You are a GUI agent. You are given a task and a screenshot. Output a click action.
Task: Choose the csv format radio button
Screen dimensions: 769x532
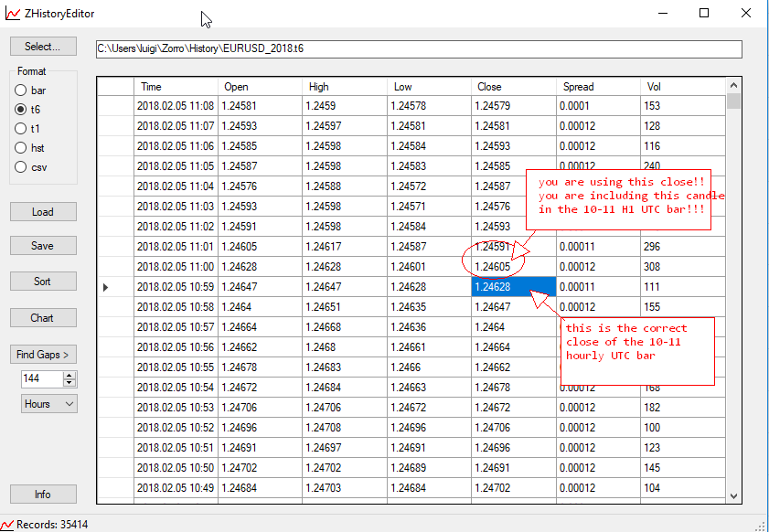pos(20,167)
